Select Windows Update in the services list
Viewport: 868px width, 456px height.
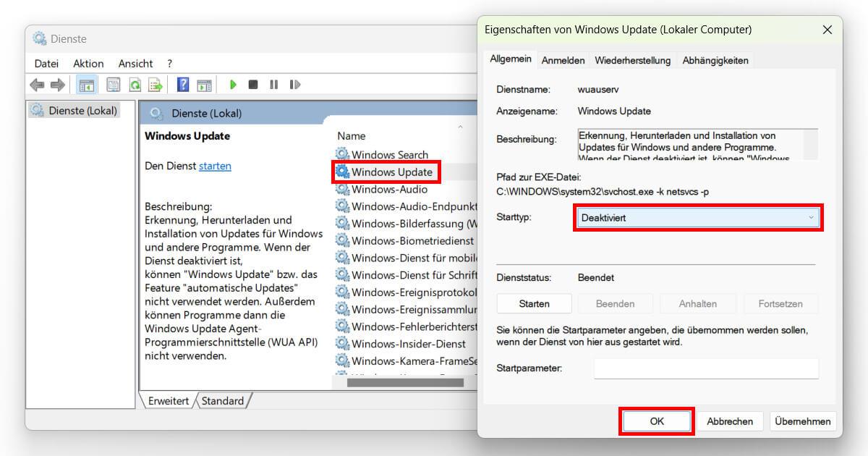tap(391, 172)
